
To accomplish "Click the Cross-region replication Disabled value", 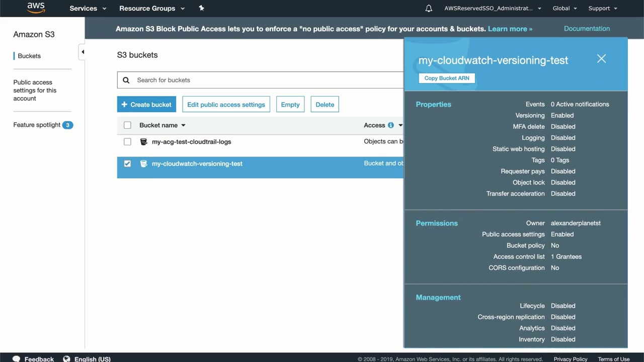I will 563,317.
